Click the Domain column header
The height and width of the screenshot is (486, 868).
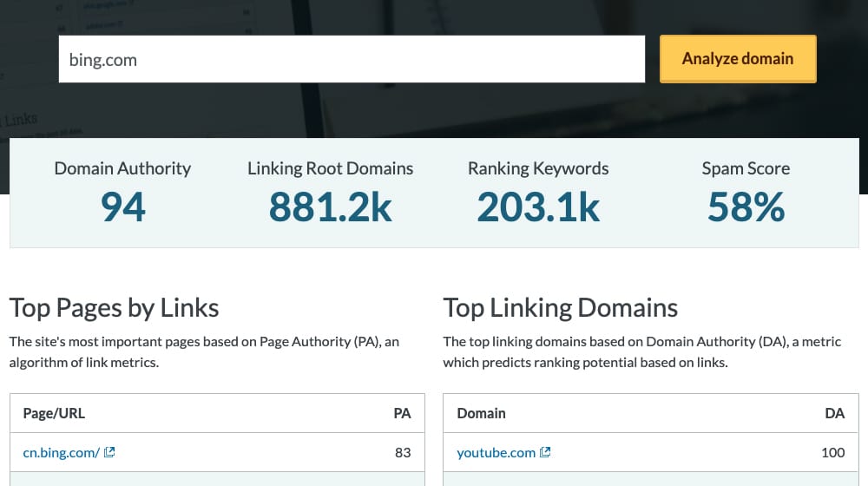[x=481, y=413]
